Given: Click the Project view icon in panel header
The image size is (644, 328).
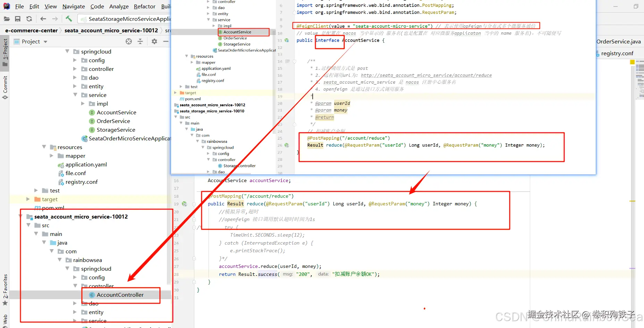Looking at the screenshot, I should pyautogui.click(x=16, y=42).
